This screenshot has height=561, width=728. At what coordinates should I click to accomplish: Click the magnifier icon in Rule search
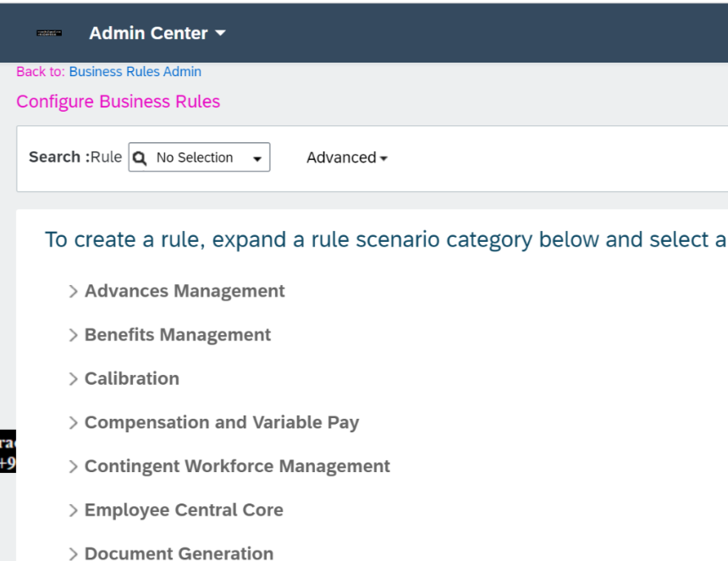(x=140, y=158)
